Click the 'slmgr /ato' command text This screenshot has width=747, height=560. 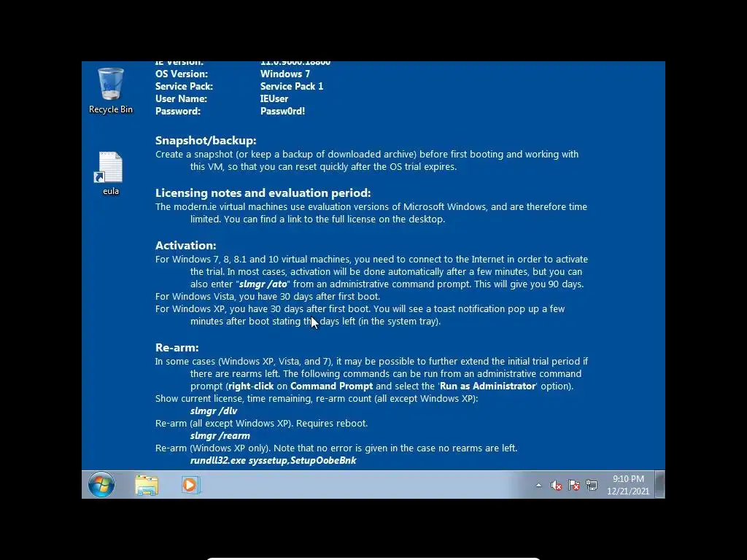(263, 284)
